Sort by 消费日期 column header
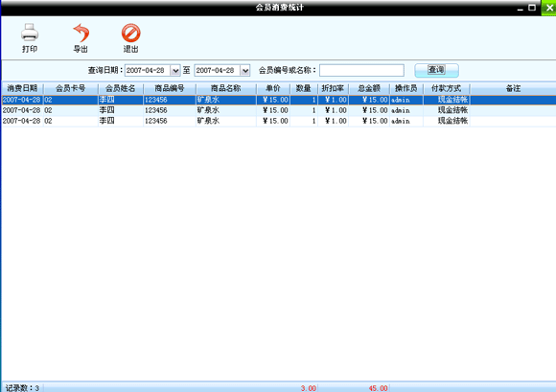Viewport: 556px width, 392px height. 22,88
